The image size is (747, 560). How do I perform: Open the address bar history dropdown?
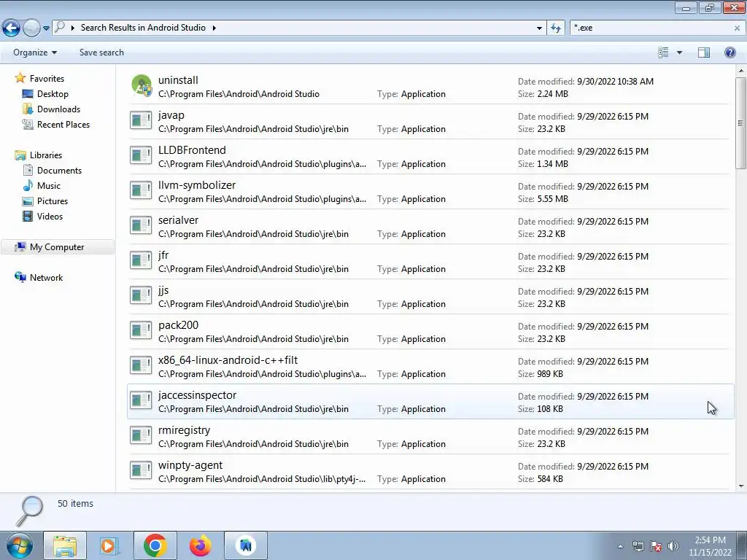539,28
